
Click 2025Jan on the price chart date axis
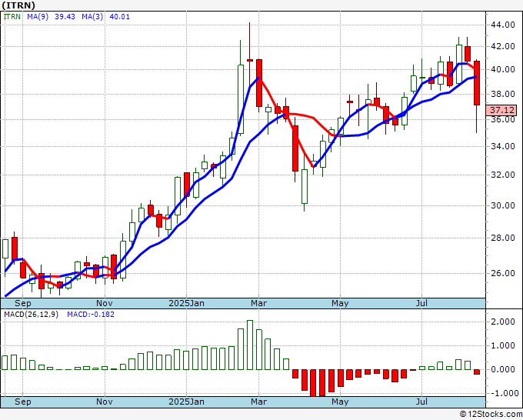pyautogui.click(x=186, y=303)
